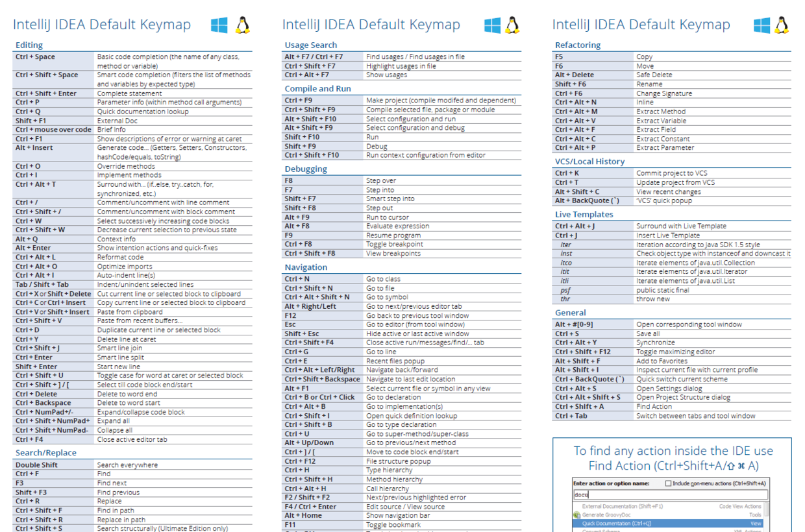The image size is (805, 532).
Task: Click the Windows logo above the Refactoring section
Action: click(762, 25)
